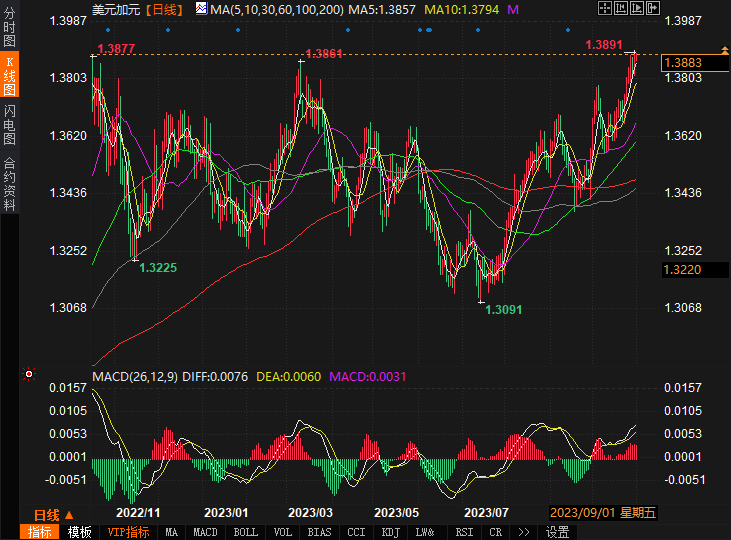The image size is (731, 540).
Task: Open 合约资料 contract info panel
Action: [x=10, y=184]
